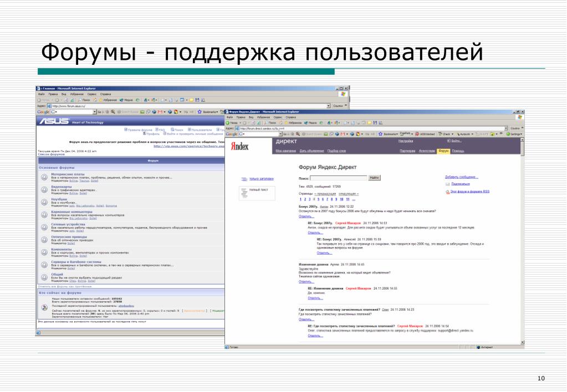Click the Найти button
The width and height of the screenshot is (567, 392).
click(374, 178)
